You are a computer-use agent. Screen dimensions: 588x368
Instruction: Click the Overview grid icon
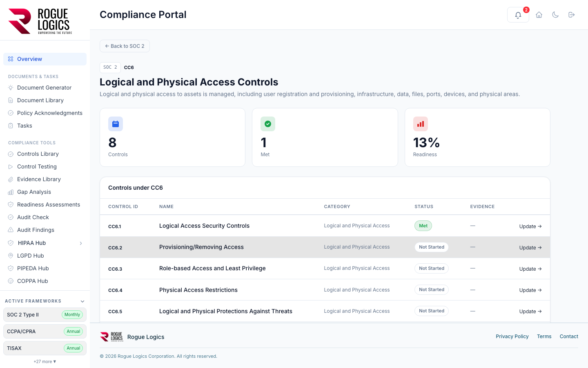tap(11, 59)
